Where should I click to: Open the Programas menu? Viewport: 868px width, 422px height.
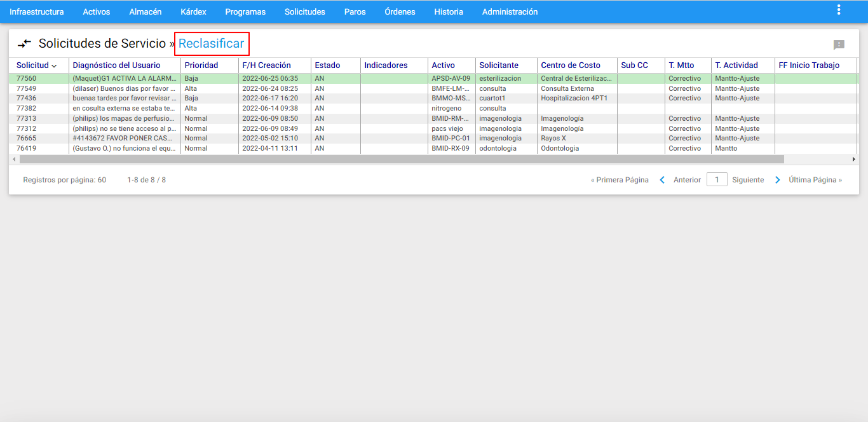pyautogui.click(x=245, y=11)
